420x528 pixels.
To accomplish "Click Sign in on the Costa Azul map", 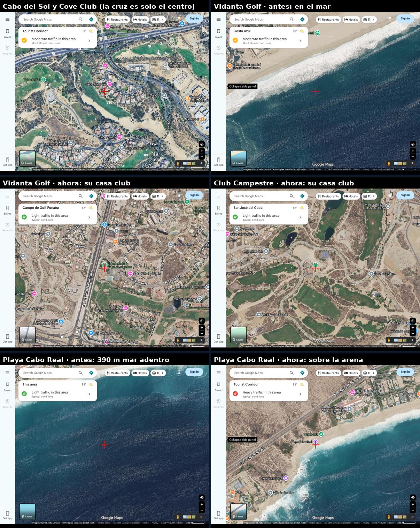I will pyautogui.click(x=405, y=18).
